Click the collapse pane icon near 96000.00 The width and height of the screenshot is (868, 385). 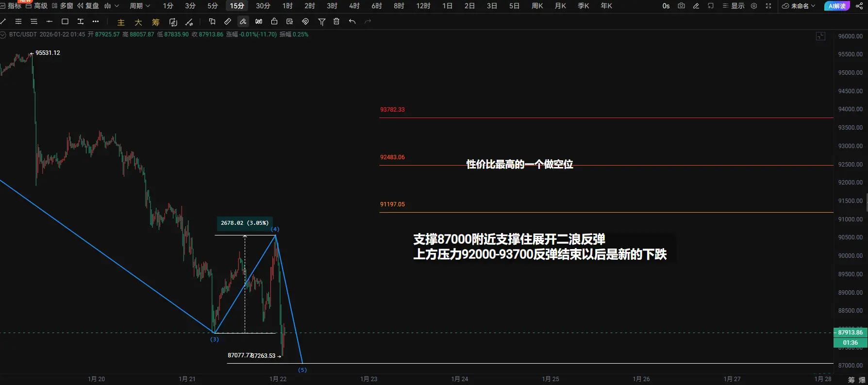[x=821, y=36]
